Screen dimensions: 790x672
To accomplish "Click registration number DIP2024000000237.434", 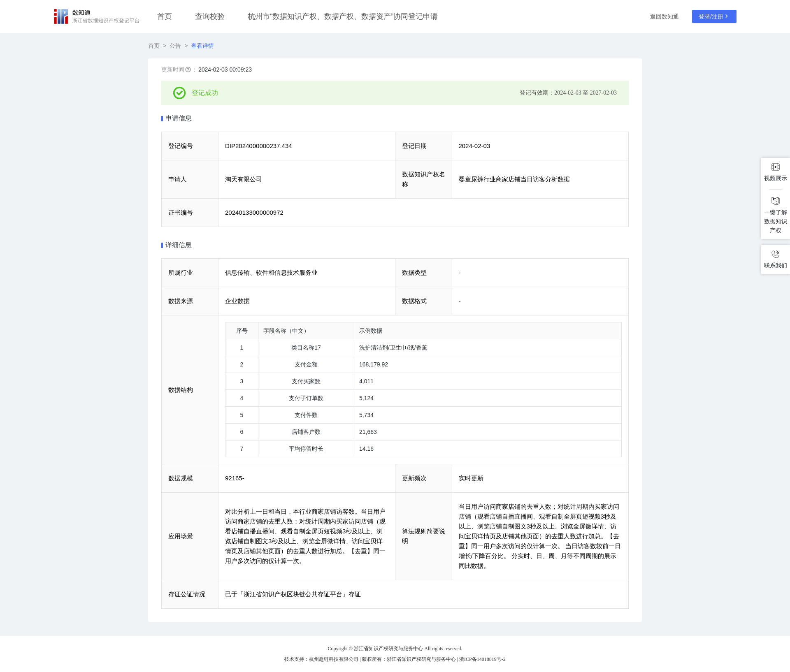I will click(x=258, y=146).
